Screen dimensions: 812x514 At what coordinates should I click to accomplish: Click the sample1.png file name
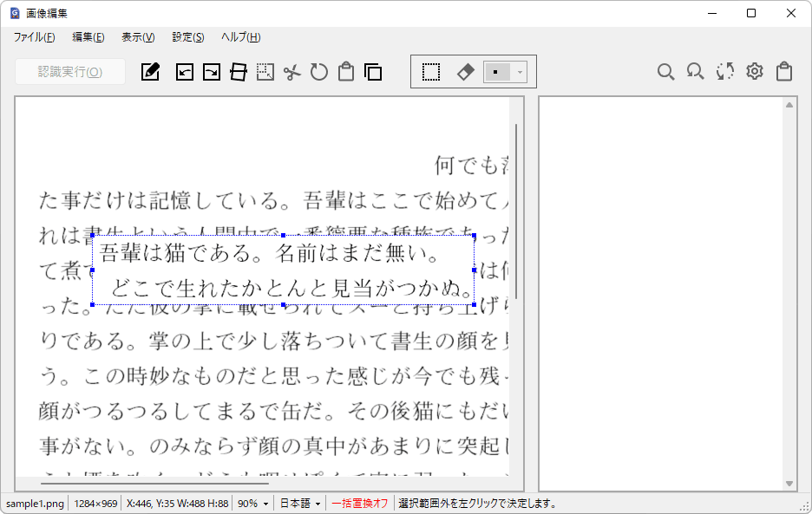[x=36, y=504]
